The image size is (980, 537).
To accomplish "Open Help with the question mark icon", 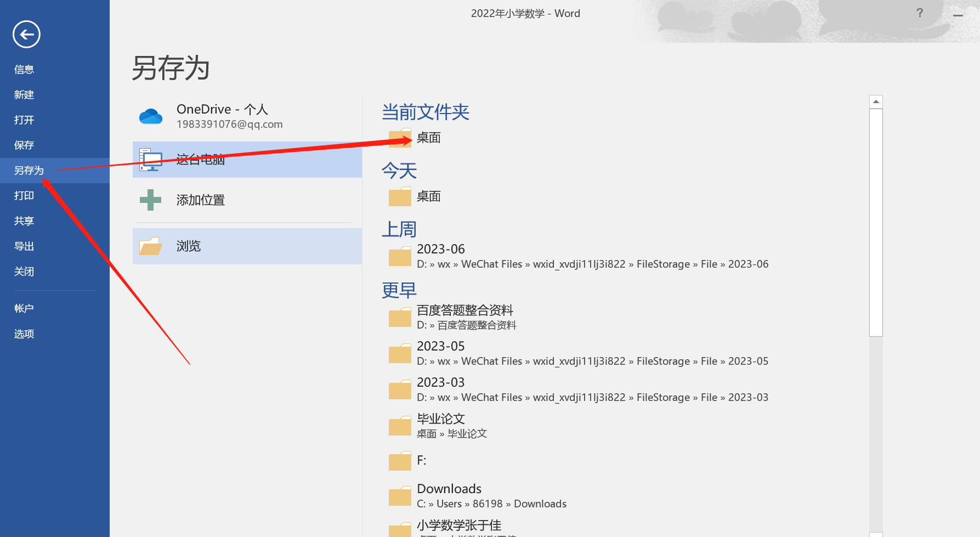I will [x=920, y=13].
